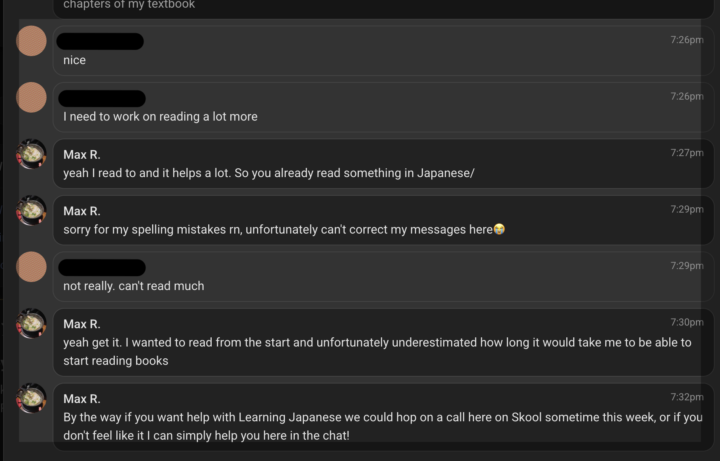This screenshot has height=461, width=720.
Task: Click the 7:30pm timestamp
Action: coord(687,323)
